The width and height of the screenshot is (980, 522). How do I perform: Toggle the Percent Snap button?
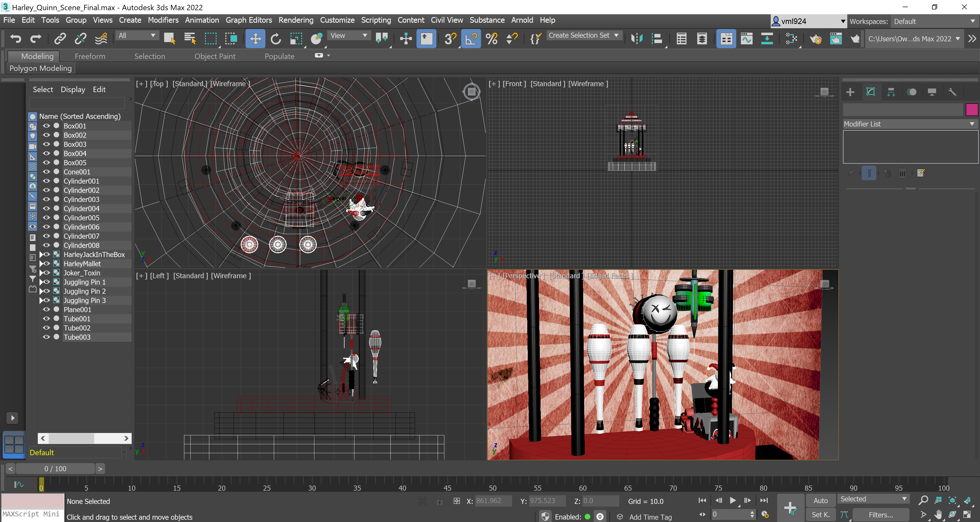point(492,39)
